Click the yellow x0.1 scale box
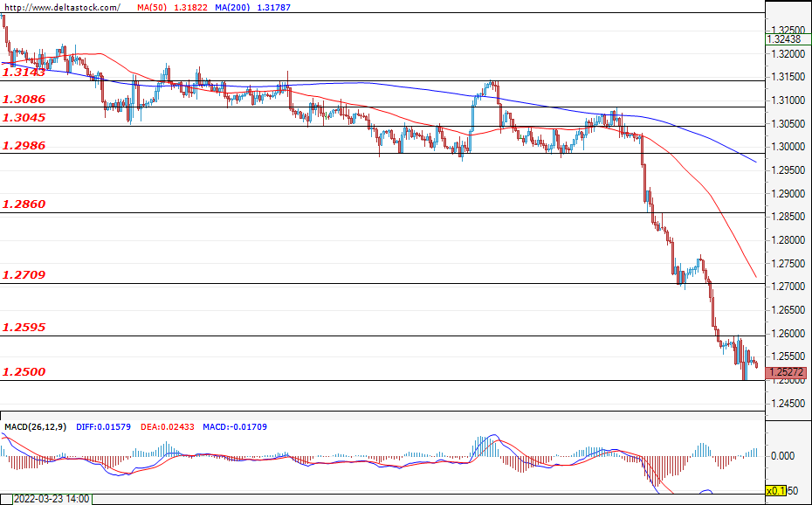 tap(775, 490)
